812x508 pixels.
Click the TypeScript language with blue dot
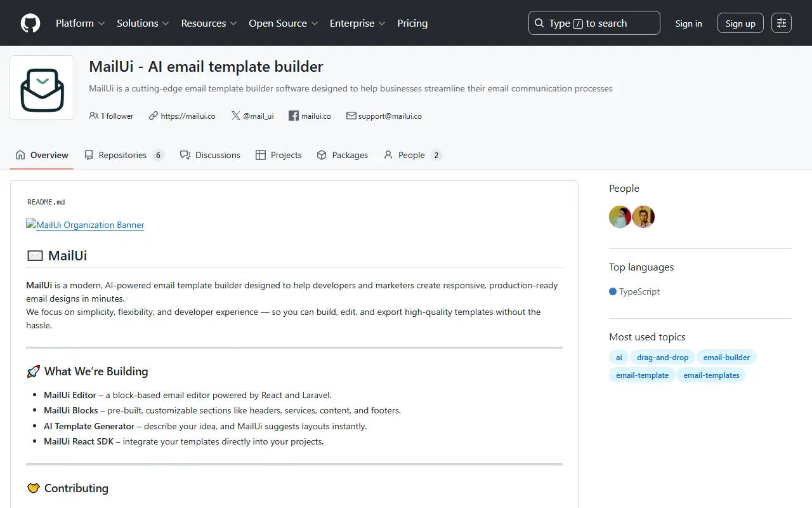pyautogui.click(x=634, y=291)
